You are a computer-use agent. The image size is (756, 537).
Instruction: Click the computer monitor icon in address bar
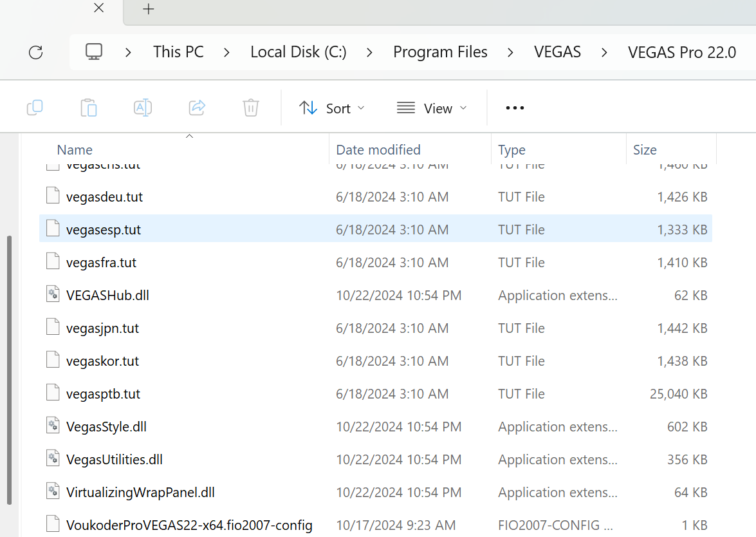tap(94, 52)
